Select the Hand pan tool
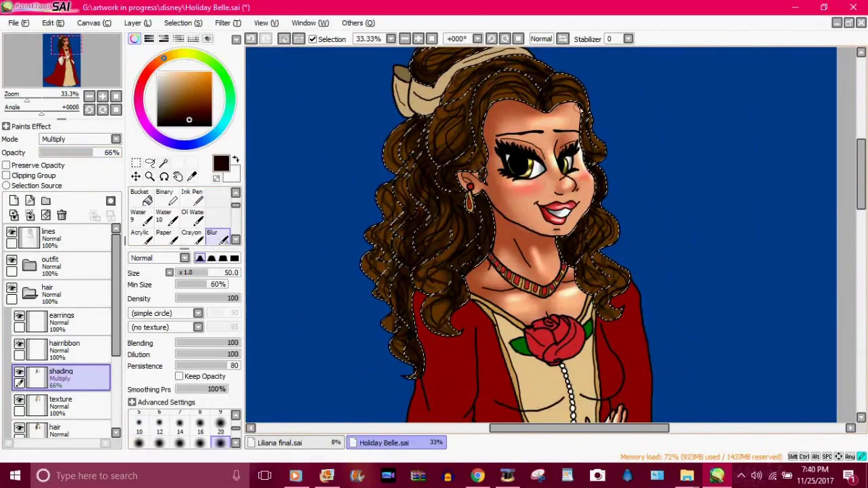This screenshot has height=488, width=868. [x=178, y=177]
